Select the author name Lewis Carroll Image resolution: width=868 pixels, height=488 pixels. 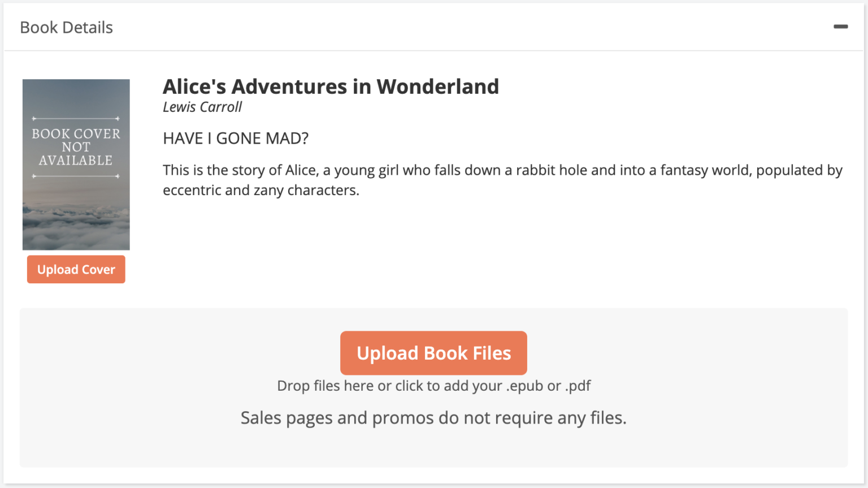[202, 107]
